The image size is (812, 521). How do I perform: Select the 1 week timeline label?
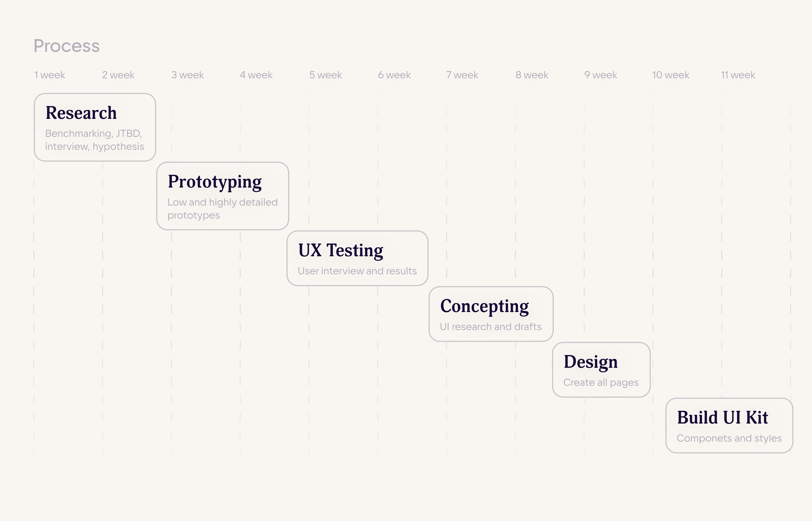(x=50, y=75)
